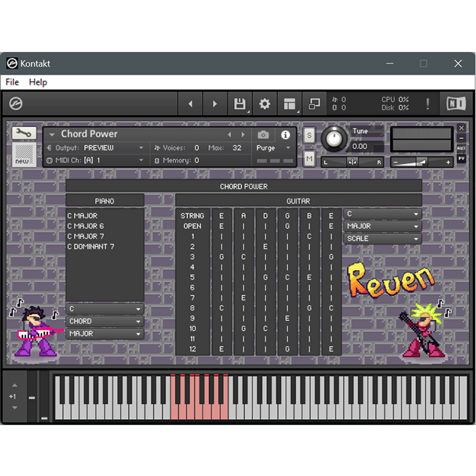Expand the Chord Power instrument name menu

point(52,135)
